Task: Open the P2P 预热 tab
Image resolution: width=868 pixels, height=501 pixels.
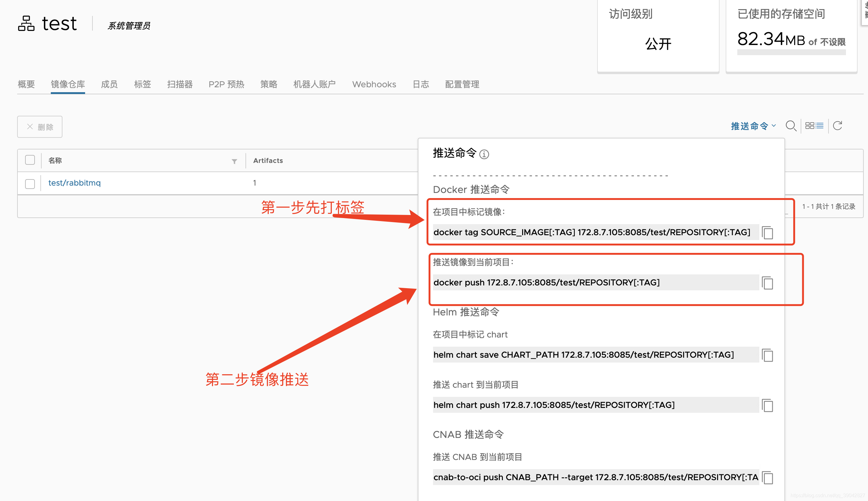Action: pyautogui.click(x=226, y=84)
